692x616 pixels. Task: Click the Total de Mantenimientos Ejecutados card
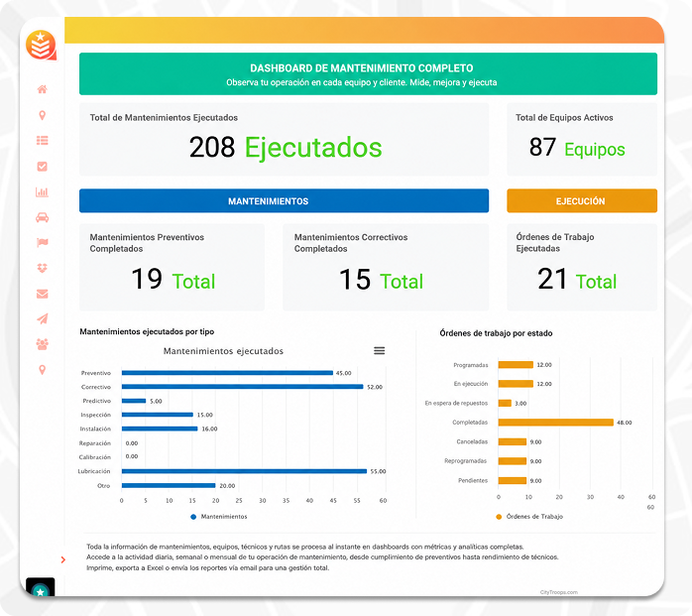(x=284, y=140)
